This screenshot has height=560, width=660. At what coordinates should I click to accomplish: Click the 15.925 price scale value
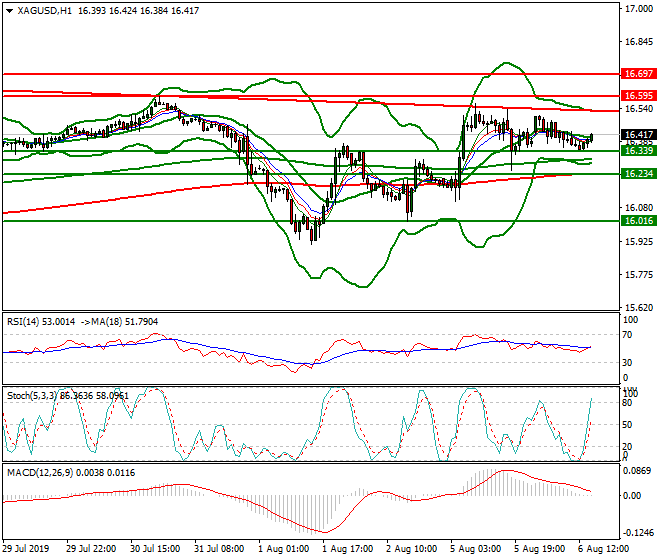pos(639,242)
